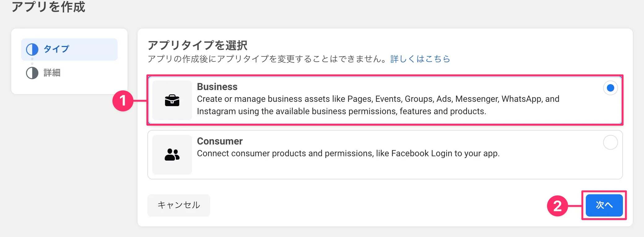This screenshot has width=644, height=237.
Task: Click the Business option title
Action: click(x=217, y=87)
